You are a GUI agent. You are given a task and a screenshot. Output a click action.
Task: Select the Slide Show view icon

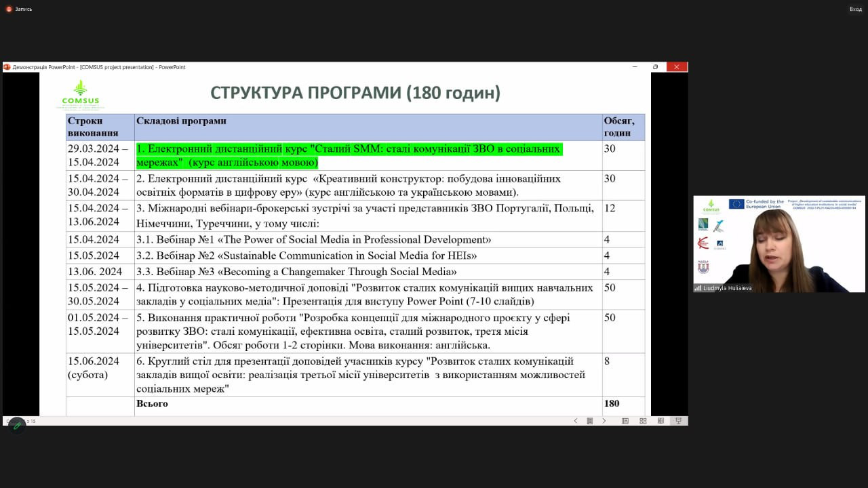click(x=678, y=421)
